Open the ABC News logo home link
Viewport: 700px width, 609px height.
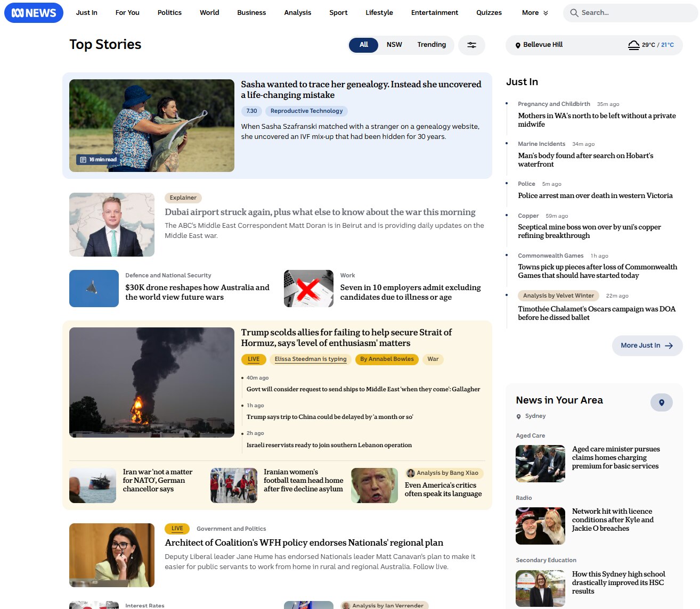pyautogui.click(x=34, y=13)
